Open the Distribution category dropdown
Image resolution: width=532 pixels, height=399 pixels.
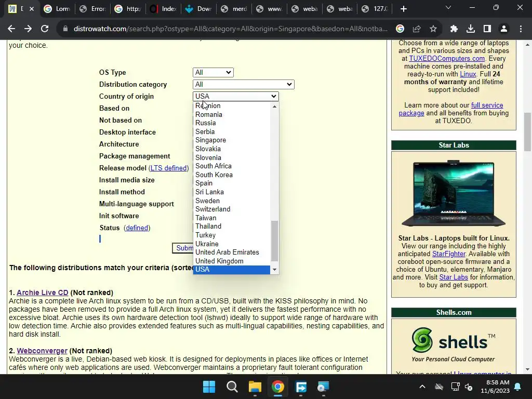(x=243, y=84)
